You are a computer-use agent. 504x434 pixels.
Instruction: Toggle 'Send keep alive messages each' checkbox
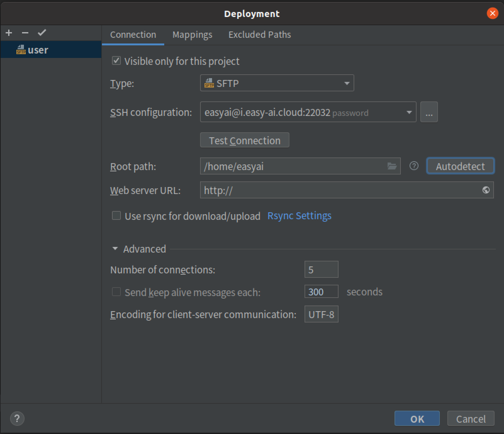(x=116, y=292)
